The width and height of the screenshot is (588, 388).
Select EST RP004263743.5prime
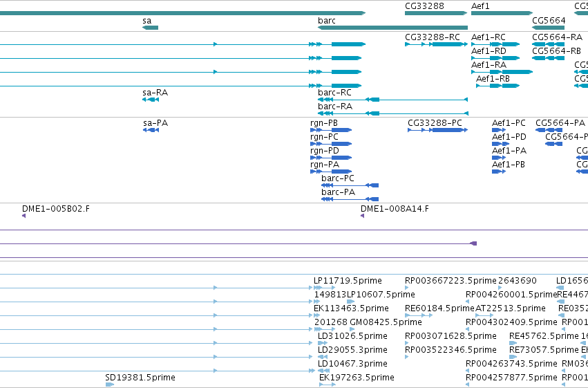[x=467, y=371]
